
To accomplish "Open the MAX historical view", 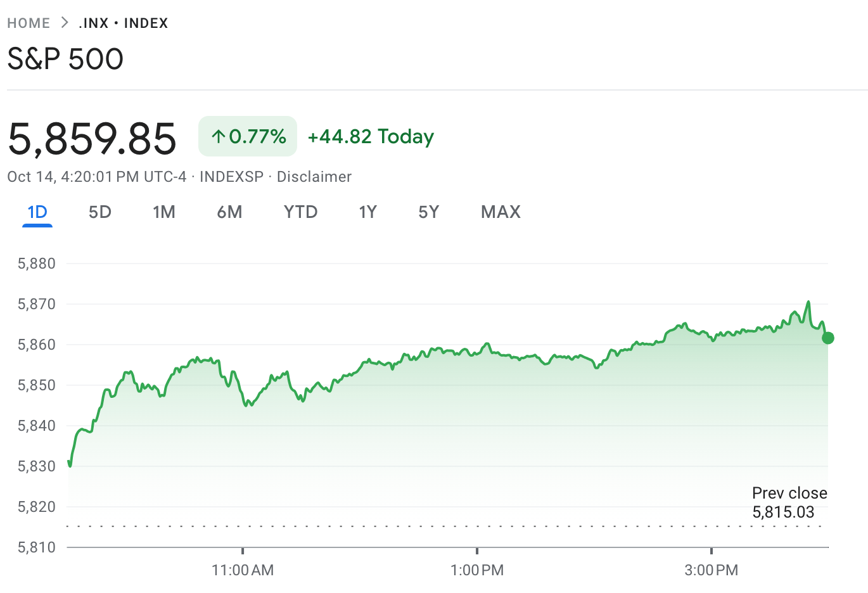I will pyautogui.click(x=500, y=212).
